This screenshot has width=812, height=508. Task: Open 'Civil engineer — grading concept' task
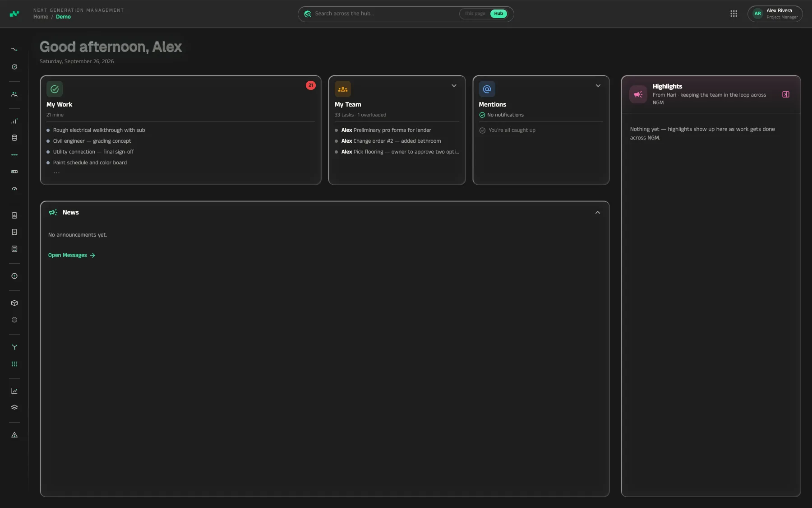click(92, 141)
